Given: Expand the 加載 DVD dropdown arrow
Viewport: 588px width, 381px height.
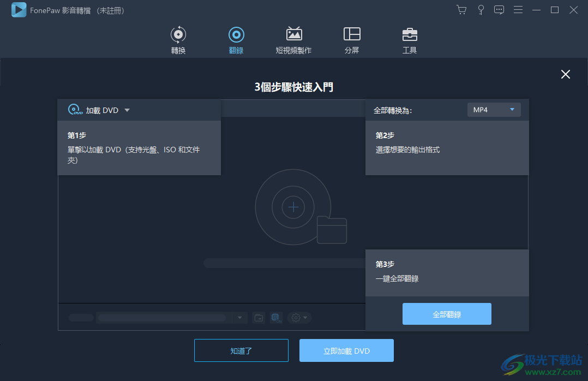Looking at the screenshot, I should pos(127,110).
